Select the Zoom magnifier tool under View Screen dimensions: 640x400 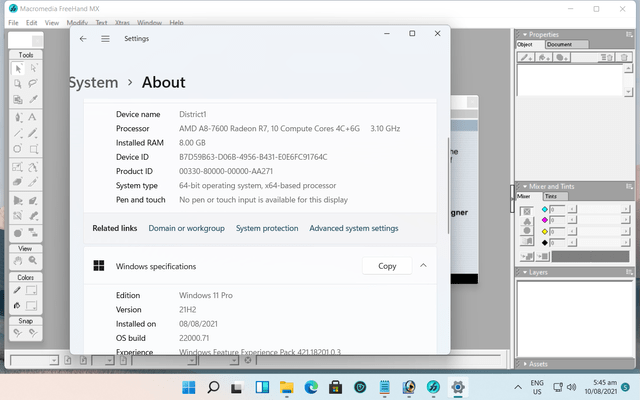coord(33,260)
